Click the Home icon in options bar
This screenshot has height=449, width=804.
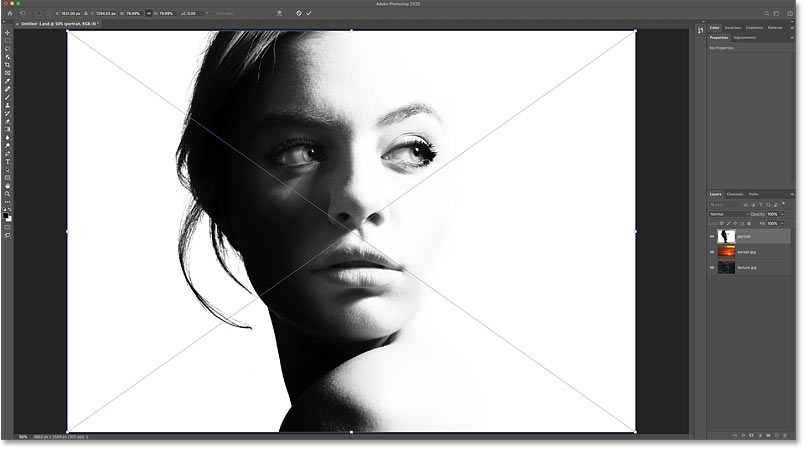coord(8,13)
